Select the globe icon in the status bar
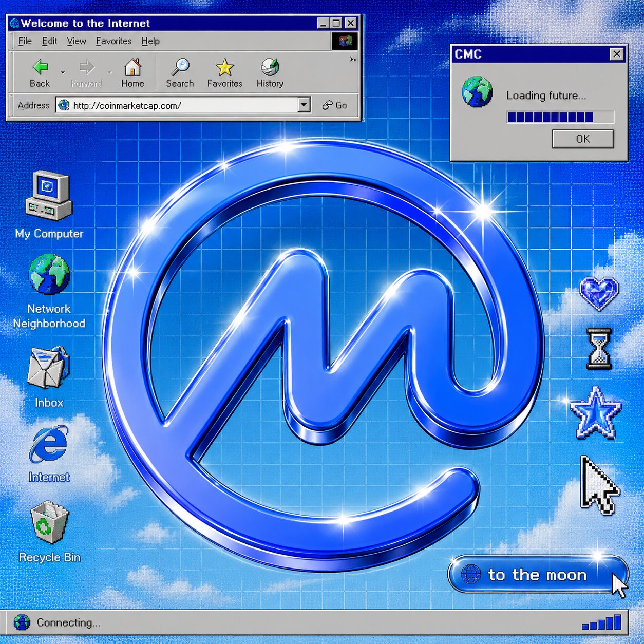The height and width of the screenshot is (644, 644). click(x=22, y=622)
